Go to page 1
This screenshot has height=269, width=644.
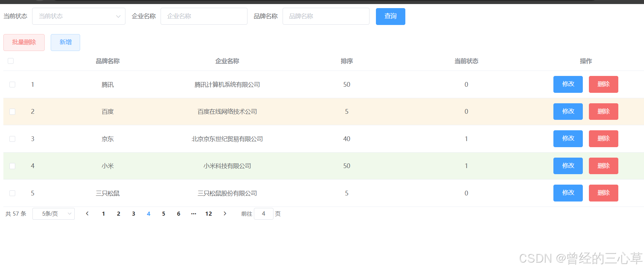[103, 214]
